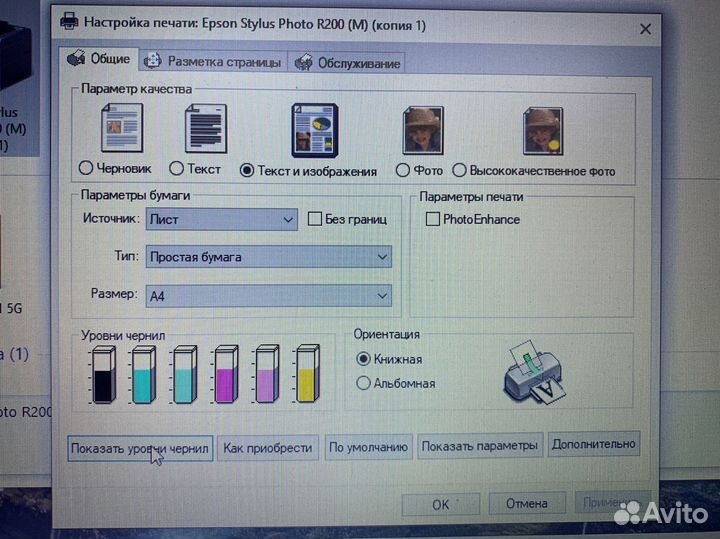
Task: Click the Photo quality picture icon
Action: coord(423,130)
